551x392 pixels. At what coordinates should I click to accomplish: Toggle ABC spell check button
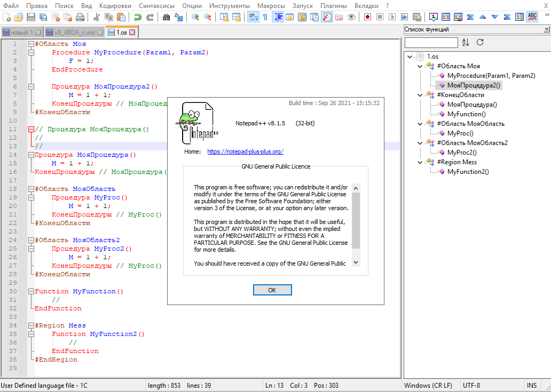coord(532,17)
